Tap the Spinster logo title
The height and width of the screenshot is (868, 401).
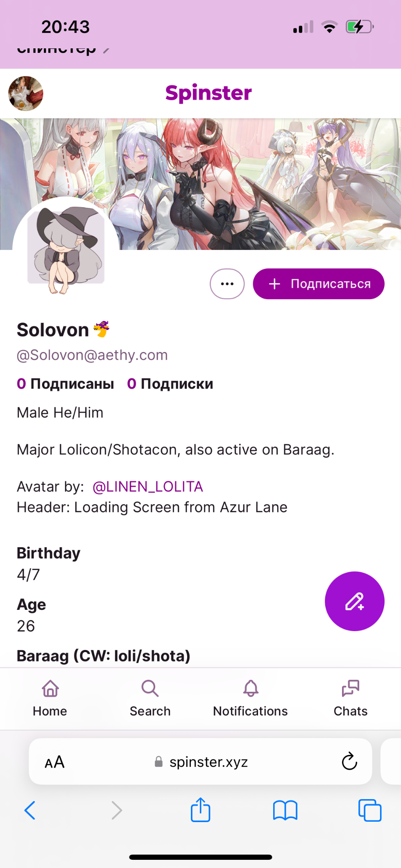[x=208, y=93]
